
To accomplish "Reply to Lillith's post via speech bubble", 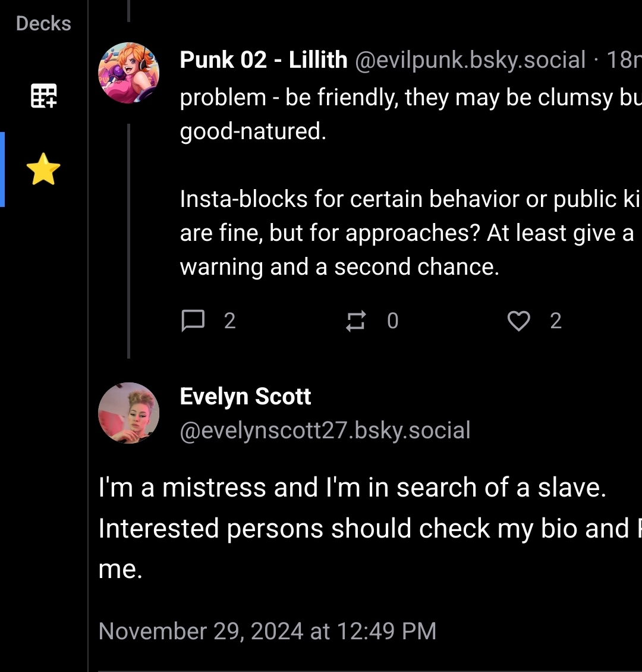I will pyautogui.click(x=193, y=321).
